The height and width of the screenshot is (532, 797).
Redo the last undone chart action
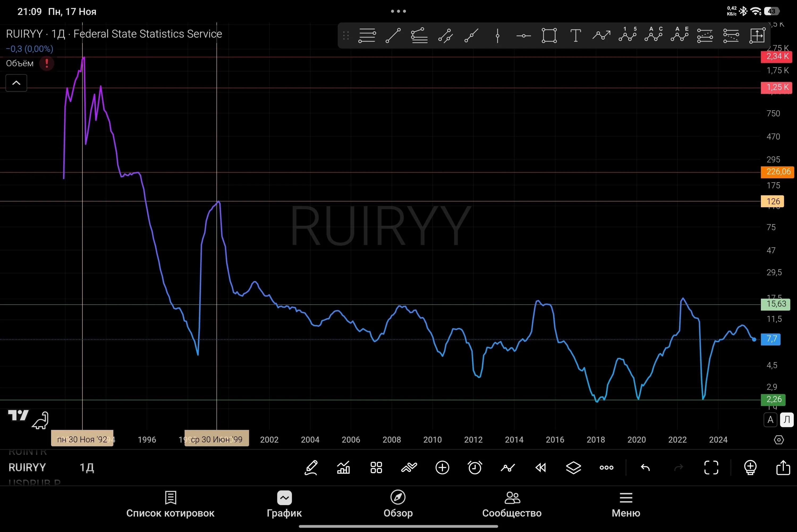[x=678, y=467]
